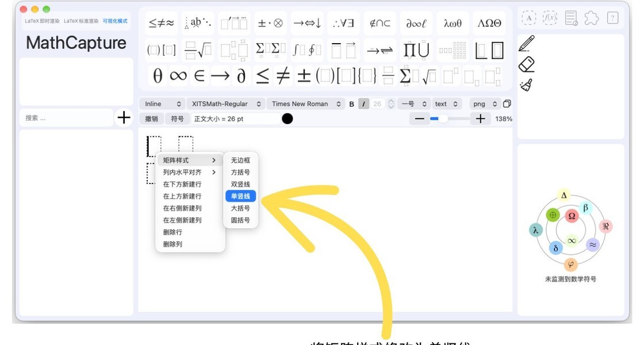The image size is (644, 345).
Task: Click the copy icon next to png
Action: pyautogui.click(x=507, y=104)
